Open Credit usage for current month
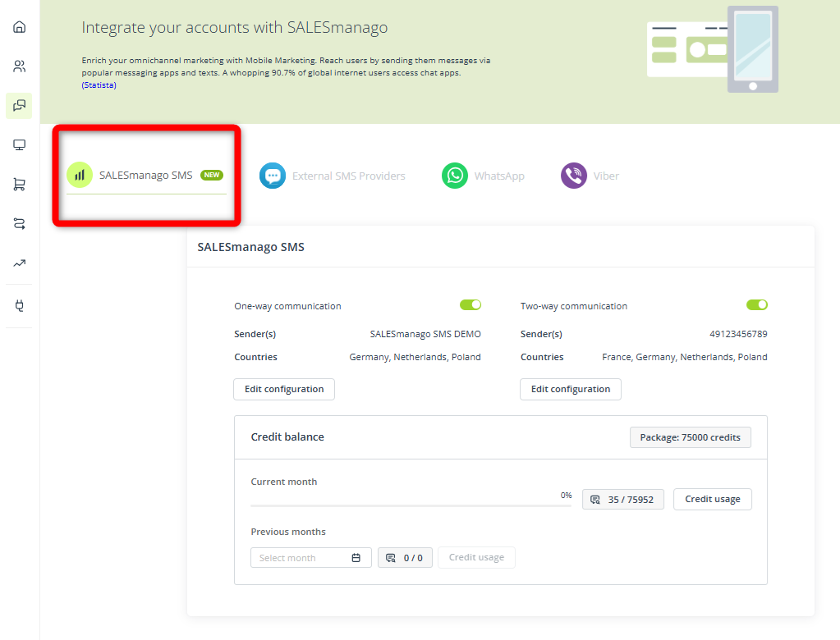This screenshot has width=840, height=640. pyautogui.click(x=713, y=499)
